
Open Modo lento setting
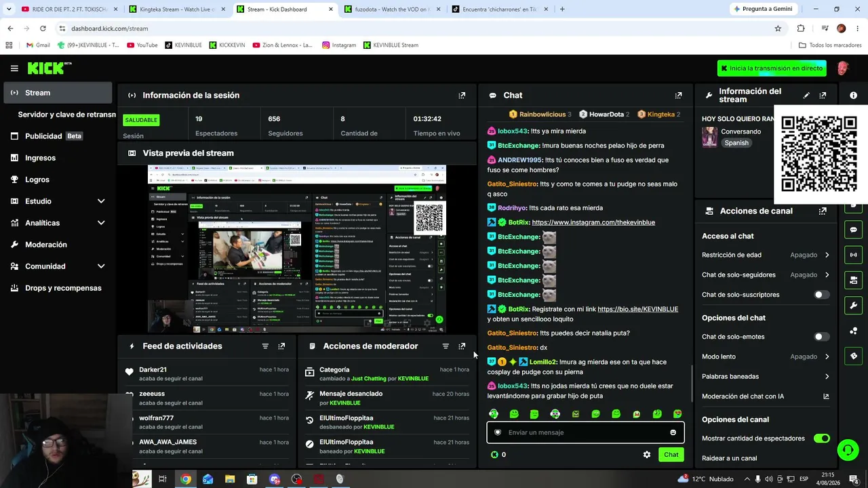click(766, 357)
